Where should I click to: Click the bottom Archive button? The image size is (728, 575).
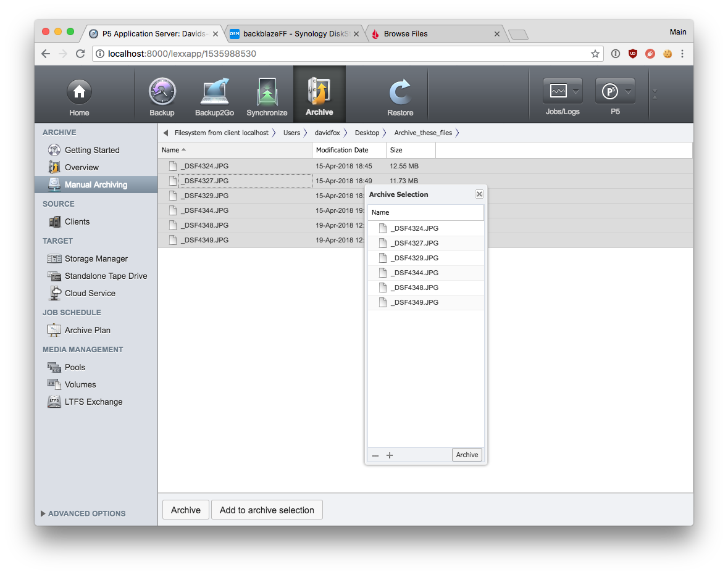coord(186,510)
